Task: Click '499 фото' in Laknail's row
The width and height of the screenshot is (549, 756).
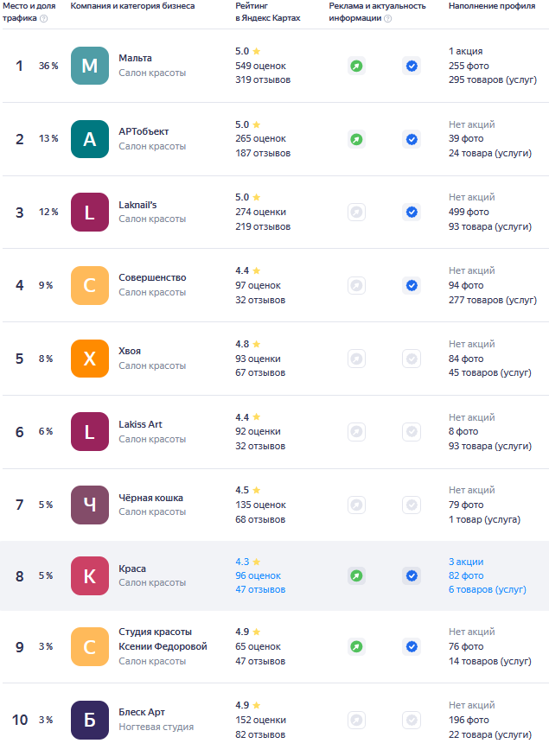Action: tap(469, 213)
